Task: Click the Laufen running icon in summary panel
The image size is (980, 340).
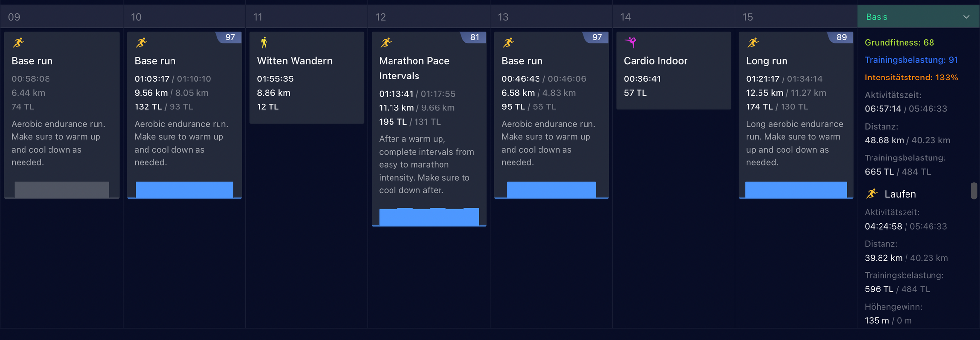Action: (872, 194)
